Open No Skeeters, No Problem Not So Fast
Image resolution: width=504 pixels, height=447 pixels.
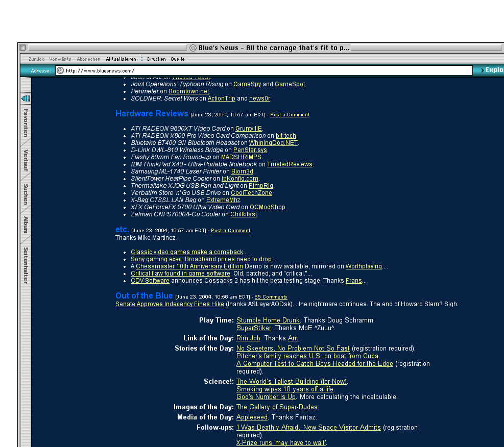click(x=293, y=349)
